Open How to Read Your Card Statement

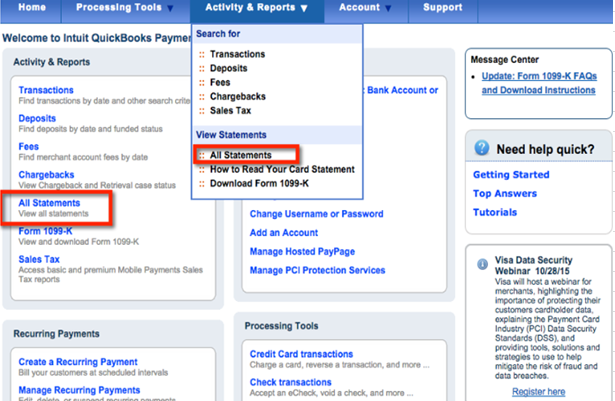282,170
